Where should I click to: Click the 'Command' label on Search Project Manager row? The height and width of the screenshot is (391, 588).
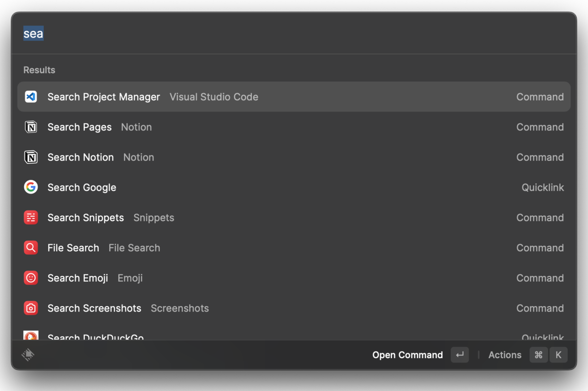coord(540,97)
